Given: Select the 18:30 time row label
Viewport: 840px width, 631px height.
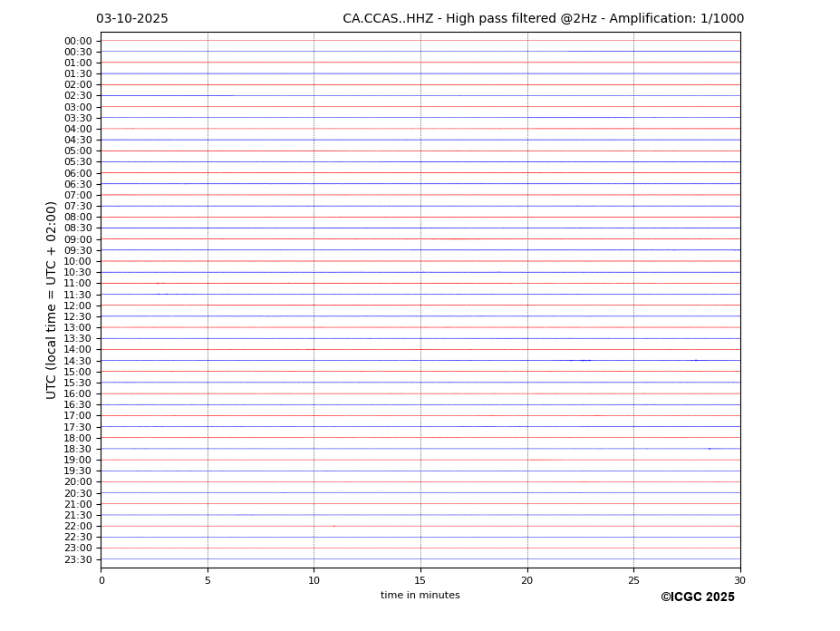Looking at the screenshot, I should [78, 449].
